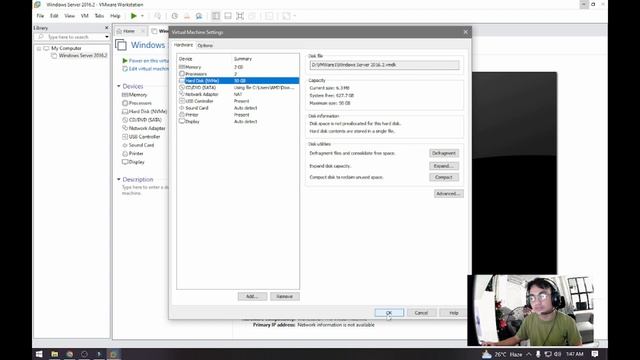Click Network Adapter in VM summary

pyautogui.click(x=144, y=128)
